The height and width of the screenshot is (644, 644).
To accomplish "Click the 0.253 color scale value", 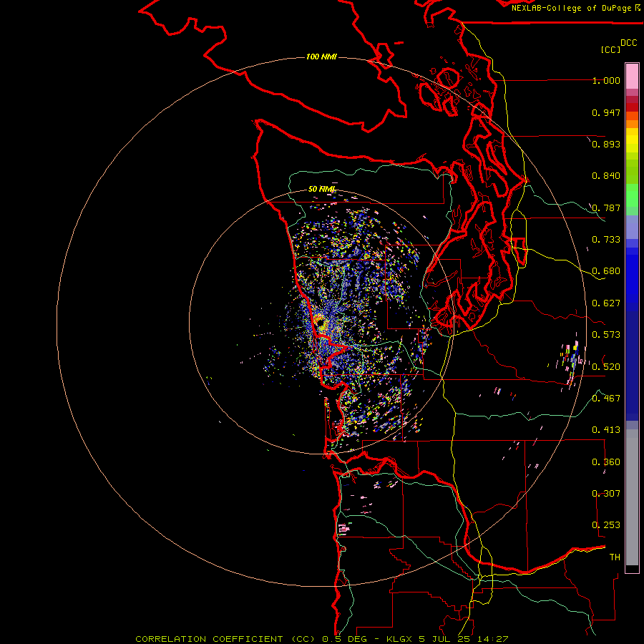I will click(x=606, y=525).
